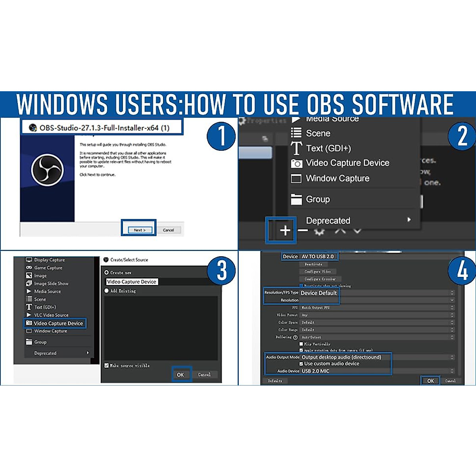Image resolution: width=476 pixels, height=476 pixels.
Task: Select the Add Existing radio button
Action: tap(106, 291)
